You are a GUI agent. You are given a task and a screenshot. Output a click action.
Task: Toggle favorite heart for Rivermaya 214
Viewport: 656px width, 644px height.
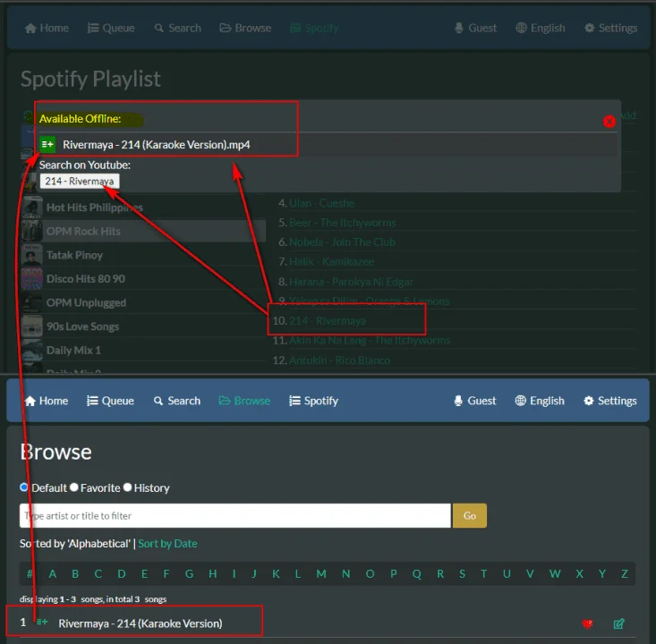click(x=587, y=624)
